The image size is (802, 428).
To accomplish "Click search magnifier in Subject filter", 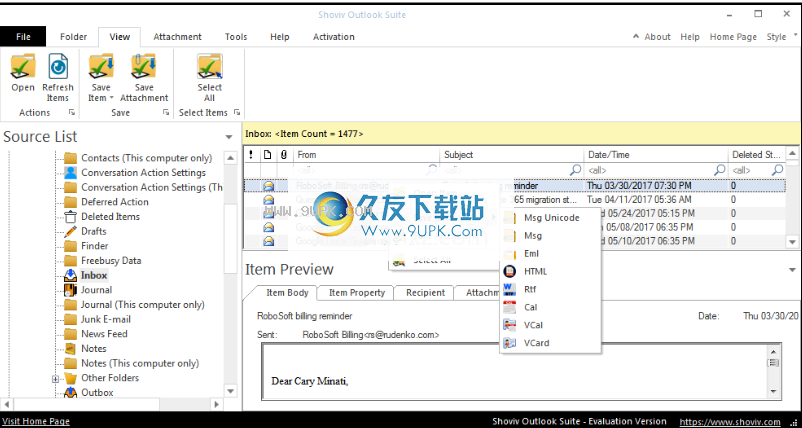I will (x=575, y=169).
